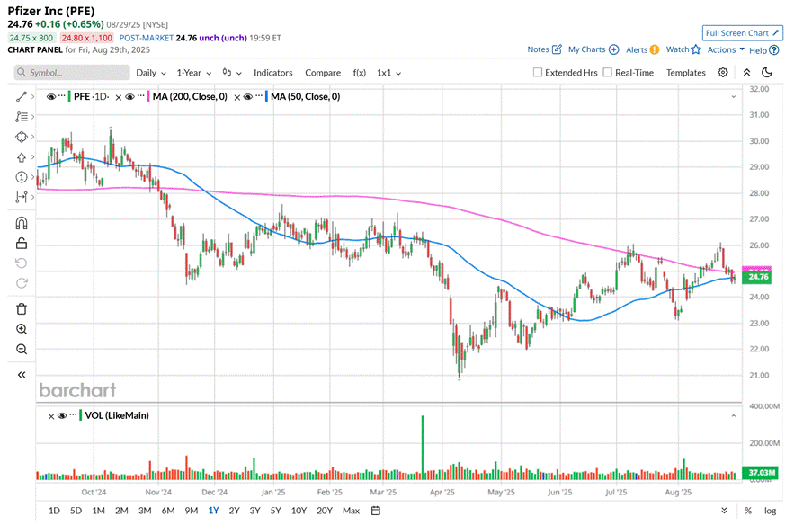812x525 pixels.
Task: Remove the MA 200 indicator
Action: (119, 97)
